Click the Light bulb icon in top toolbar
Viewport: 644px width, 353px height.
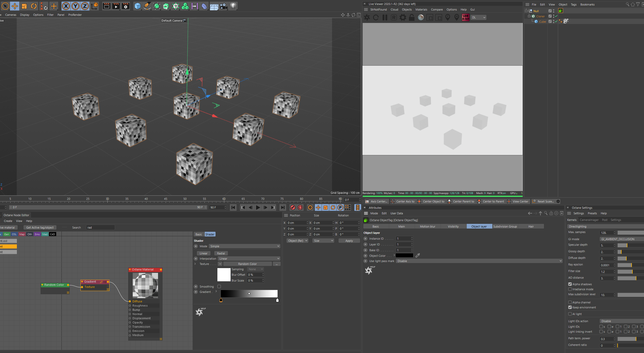233,6
